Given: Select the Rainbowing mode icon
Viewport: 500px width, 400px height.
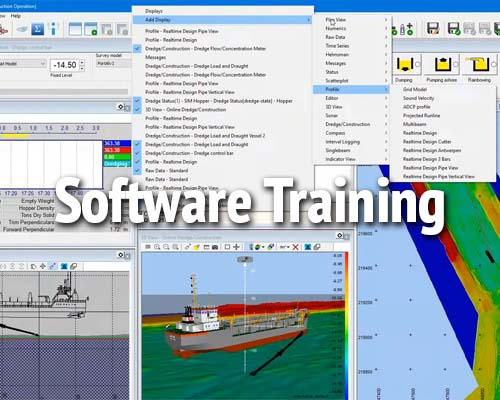Looking at the screenshot, I should coord(479,64).
